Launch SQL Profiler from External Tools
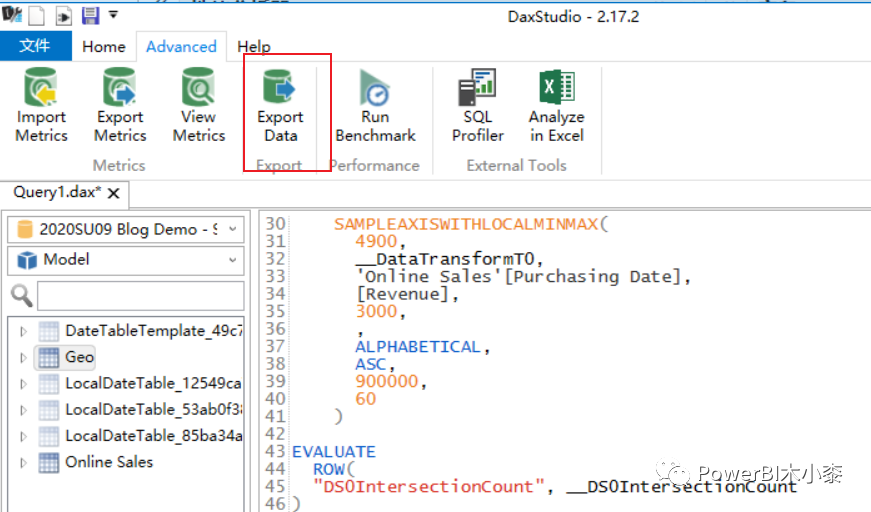871x512 pixels. pyautogui.click(x=477, y=106)
